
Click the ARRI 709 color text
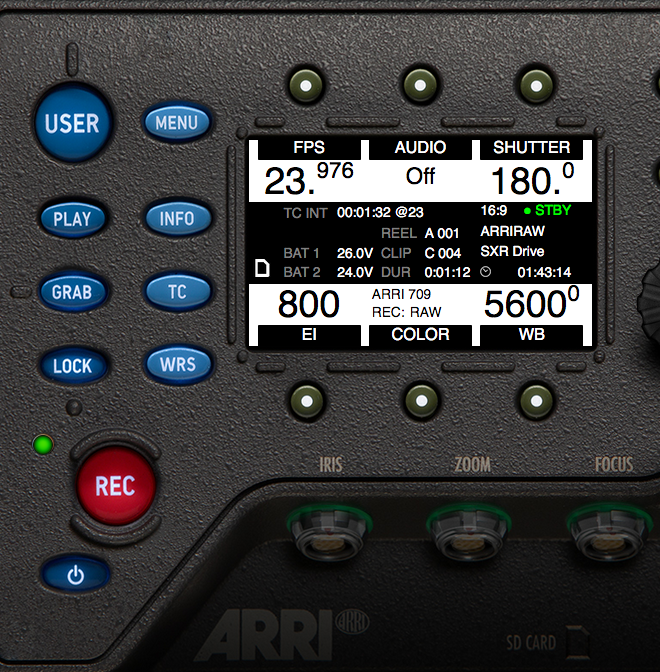click(401, 294)
